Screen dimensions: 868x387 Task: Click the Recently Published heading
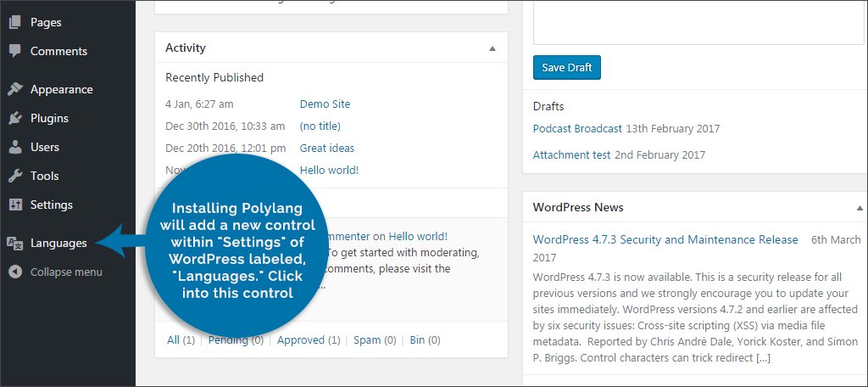pyautogui.click(x=214, y=77)
